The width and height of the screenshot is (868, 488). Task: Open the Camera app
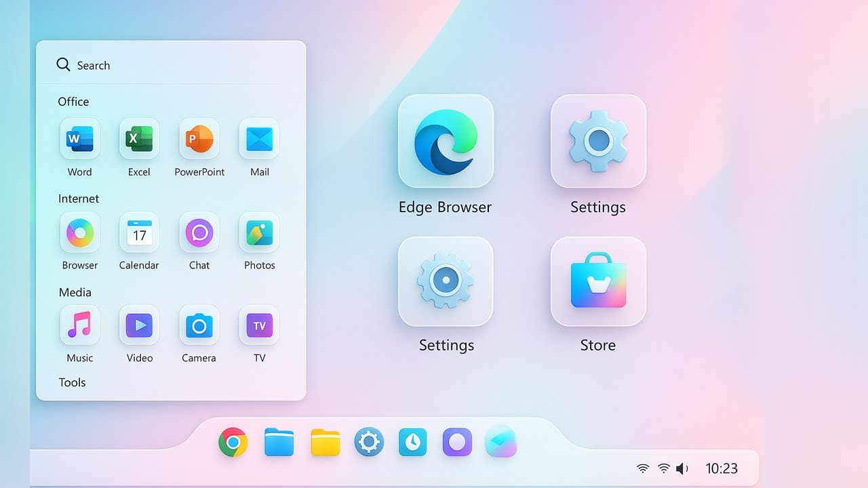click(x=199, y=325)
